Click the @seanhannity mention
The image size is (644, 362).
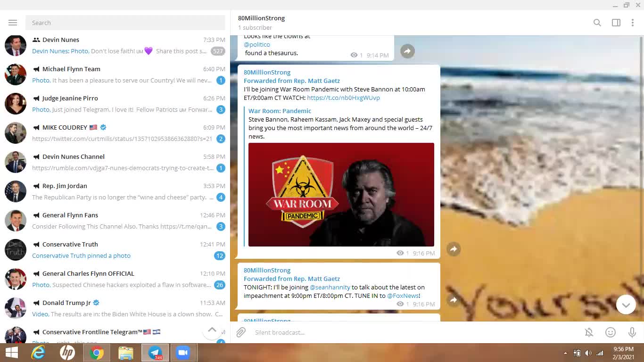330,287
